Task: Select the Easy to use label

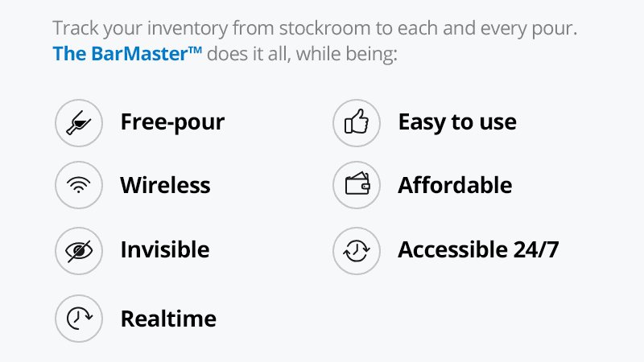Action: tap(457, 122)
